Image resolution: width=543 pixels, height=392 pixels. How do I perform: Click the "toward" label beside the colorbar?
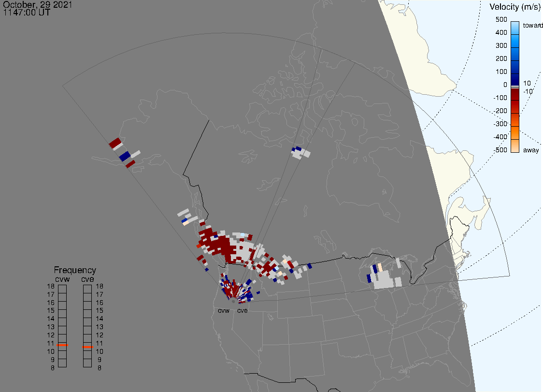532,25
